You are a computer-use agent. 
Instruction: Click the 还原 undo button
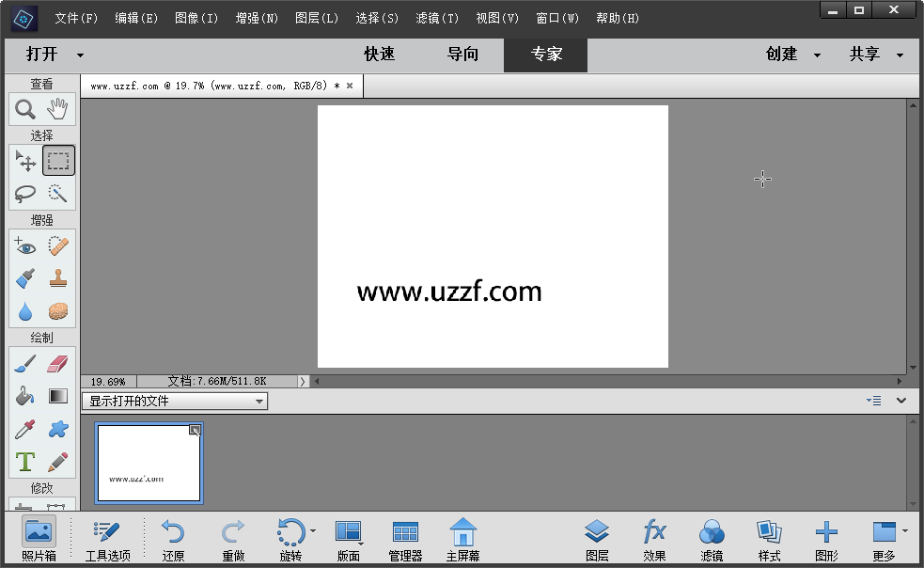(173, 540)
